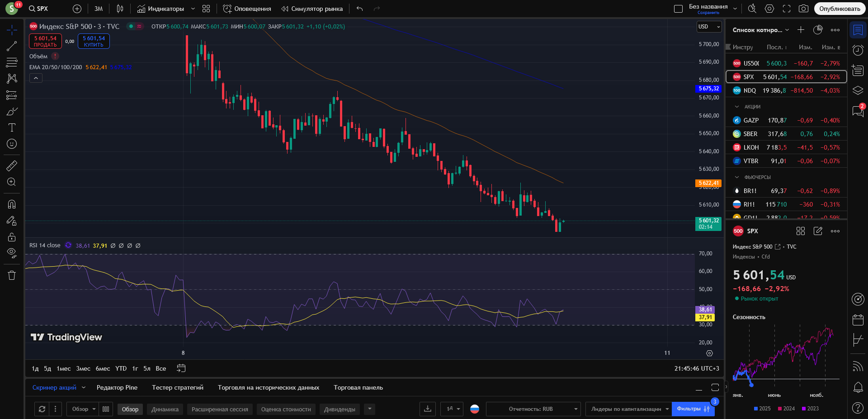Open the Торговая панель tab
This screenshot has height=419, width=868.
358,387
